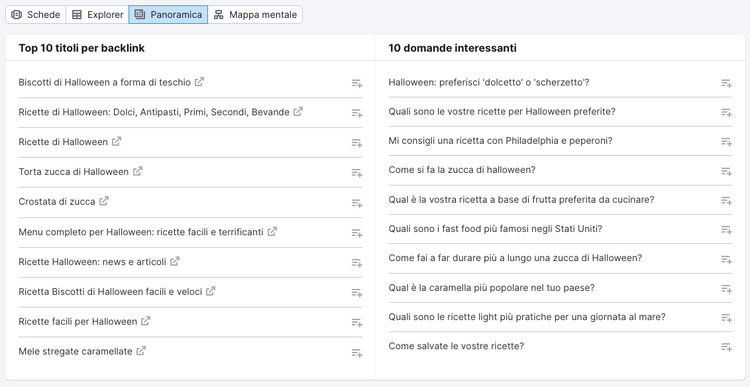Image resolution: width=750 pixels, height=387 pixels.
Task: Select the Panoramica tab
Action: 168,14
